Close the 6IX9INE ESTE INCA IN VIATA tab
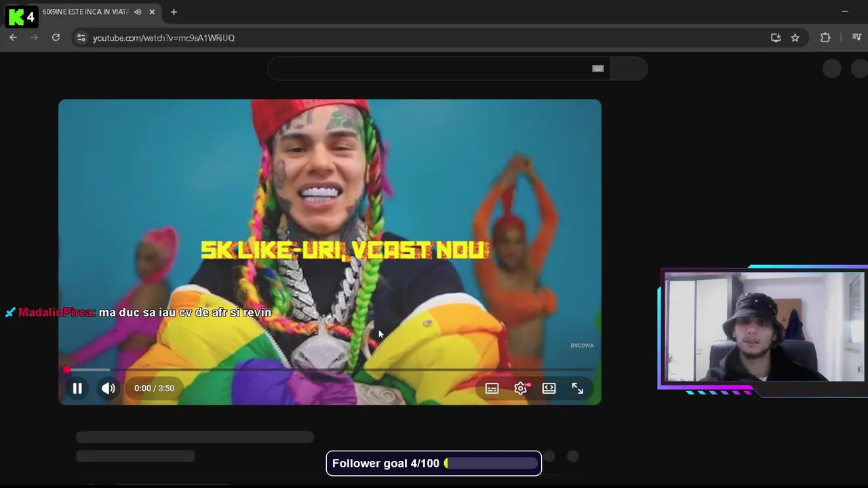Screen dimensions: 868x488 tap(152, 12)
